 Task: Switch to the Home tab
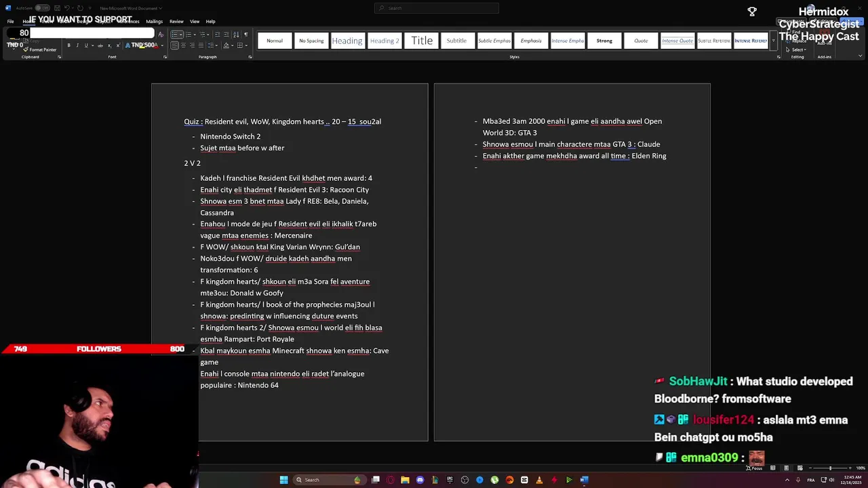click(28, 22)
